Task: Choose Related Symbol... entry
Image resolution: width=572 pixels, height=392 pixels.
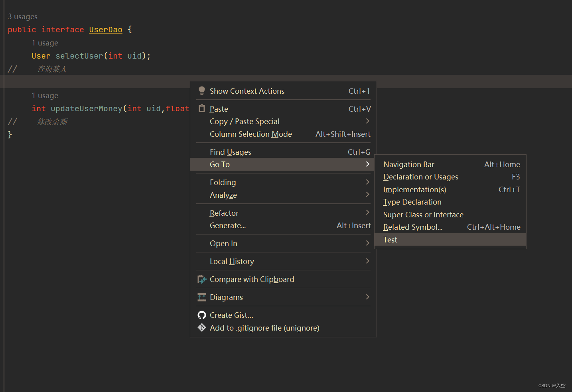Action: click(450, 227)
